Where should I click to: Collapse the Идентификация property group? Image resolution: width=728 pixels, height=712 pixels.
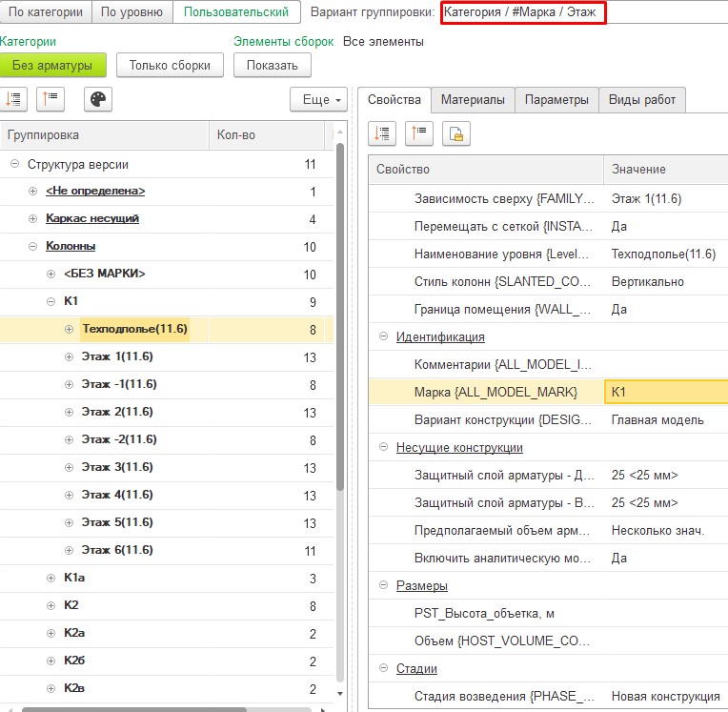pos(383,336)
